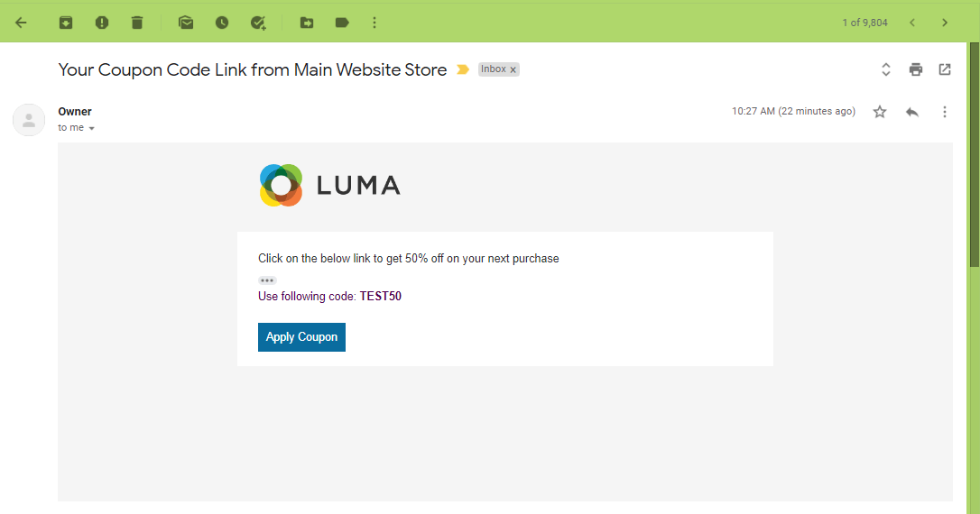Open the Move to folder icon
Image resolution: width=980 pixels, height=514 pixels.
(307, 23)
